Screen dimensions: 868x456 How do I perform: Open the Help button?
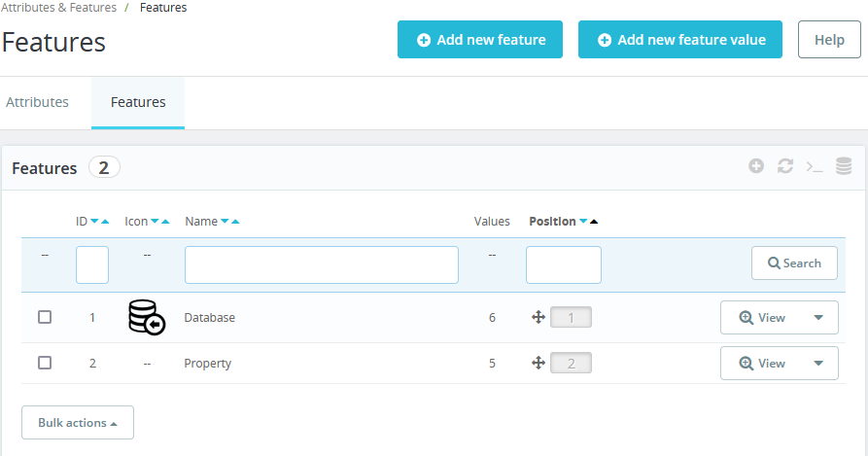[x=829, y=40]
